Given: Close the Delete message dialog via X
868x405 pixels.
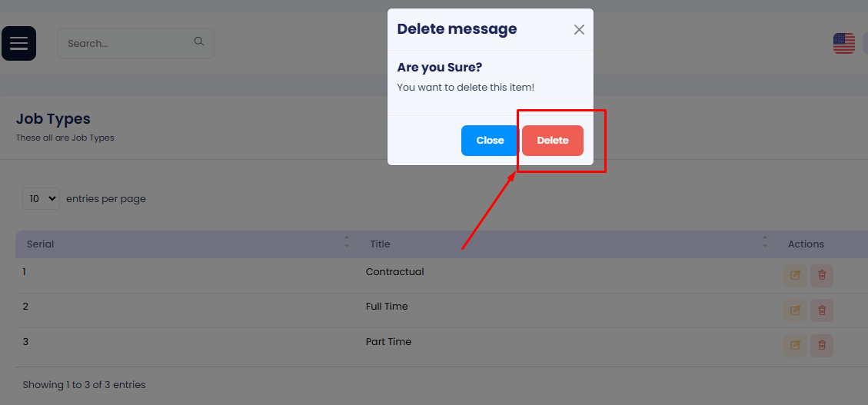Looking at the screenshot, I should point(579,29).
